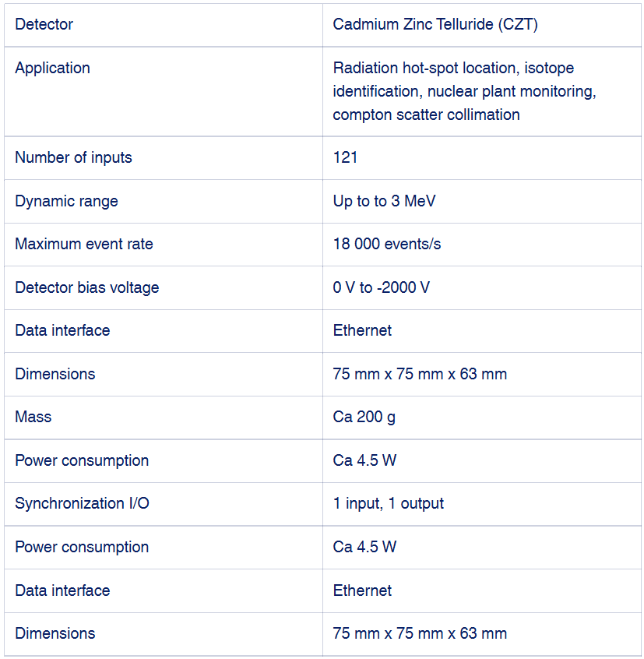This screenshot has width=644, height=659.
Task: Click the value 121
Action: pyautogui.click(x=345, y=157)
